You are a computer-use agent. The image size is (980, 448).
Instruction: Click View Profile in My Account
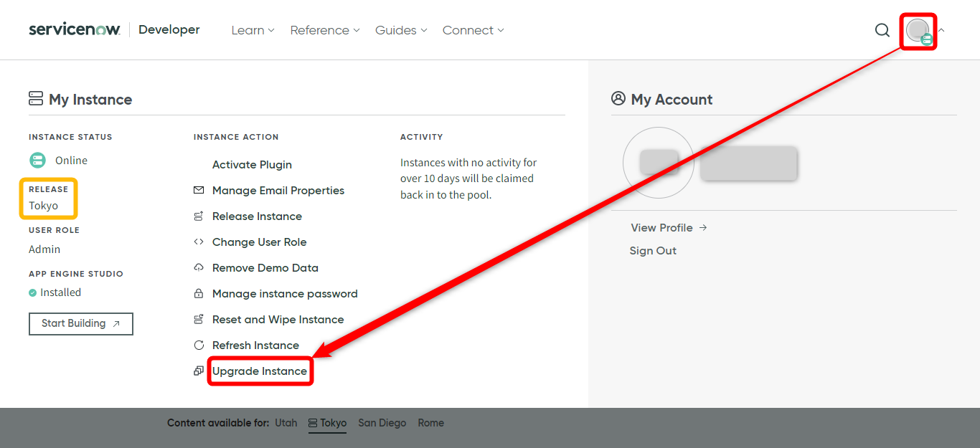[x=661, y=227]
